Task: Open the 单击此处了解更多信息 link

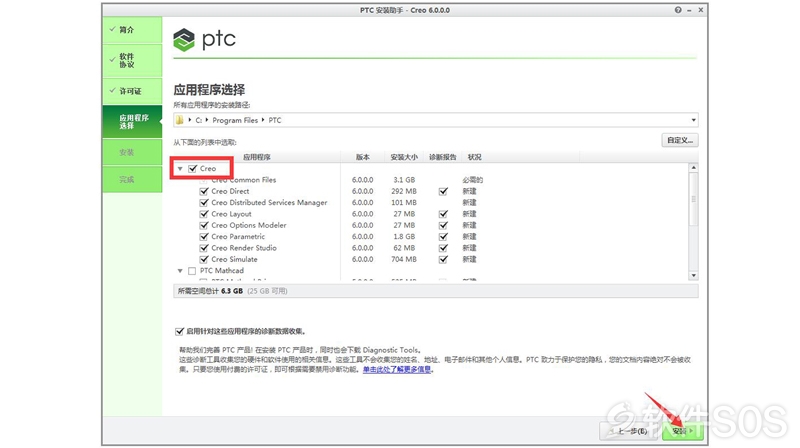Action: coord(397,369)
